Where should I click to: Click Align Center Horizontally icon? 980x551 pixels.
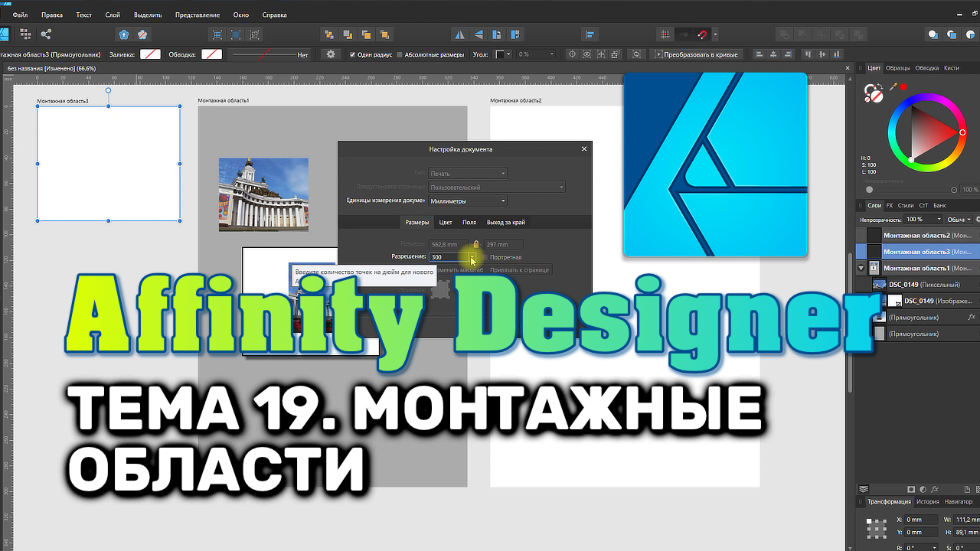773,54
